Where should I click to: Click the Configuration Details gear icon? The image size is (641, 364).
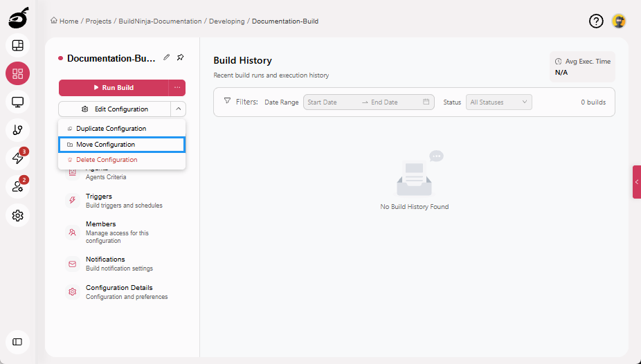click(73, 292)
